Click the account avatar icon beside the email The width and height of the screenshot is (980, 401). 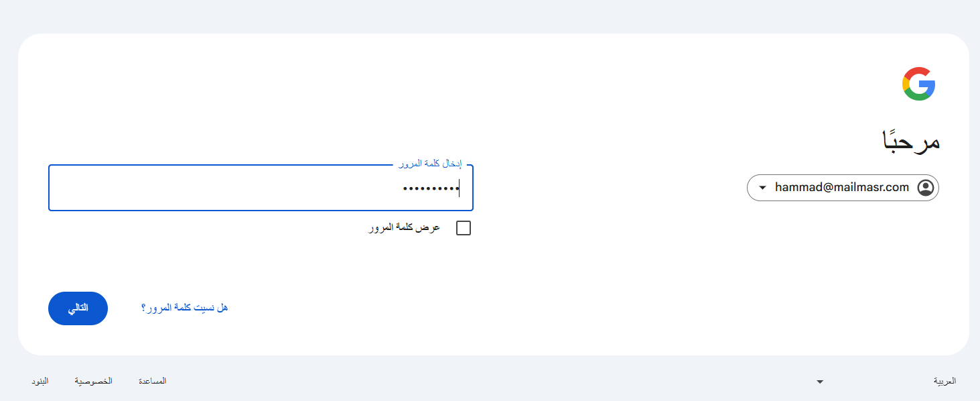click(x=926, y=188)
